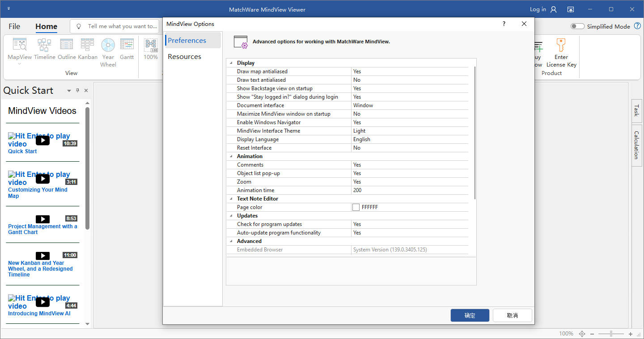
Task: Toggle Show Backstage view on startup value
Action: click(x=410, y=88)
